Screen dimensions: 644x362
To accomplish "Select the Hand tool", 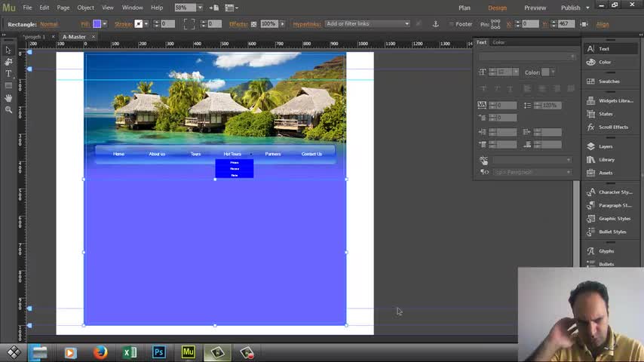I will (8, 98).
